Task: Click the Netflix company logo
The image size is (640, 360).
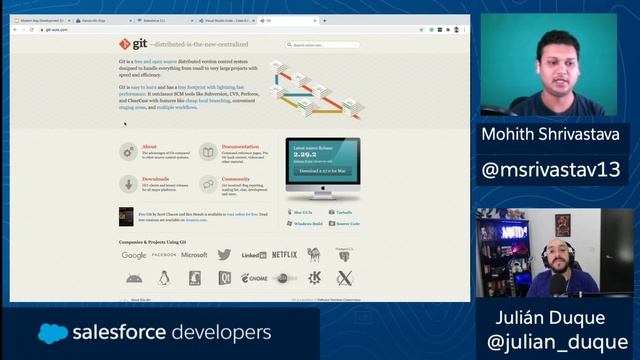Action: [284, 255]
